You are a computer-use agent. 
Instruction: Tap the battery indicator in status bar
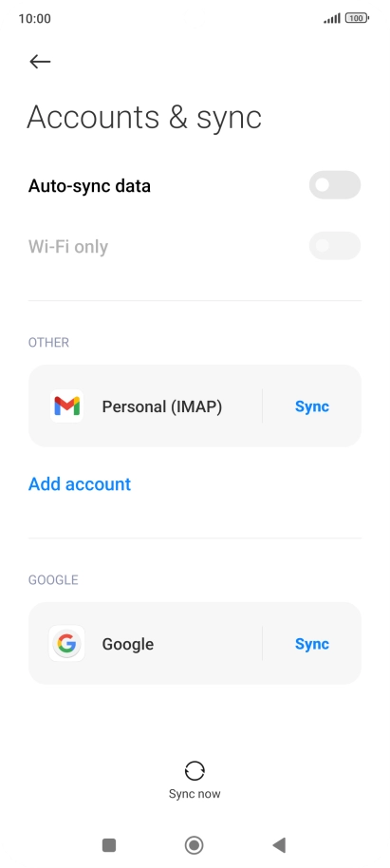357,18
